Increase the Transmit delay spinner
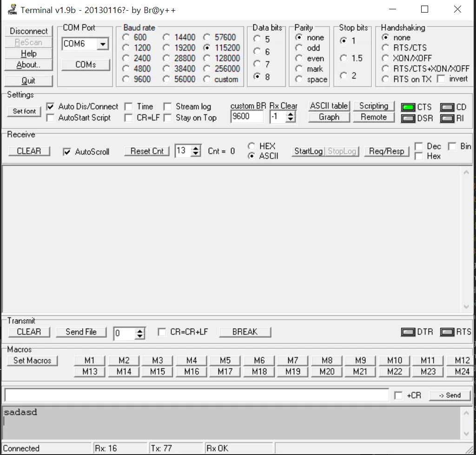This screenshot has height=455, width=476. point(139,331)
